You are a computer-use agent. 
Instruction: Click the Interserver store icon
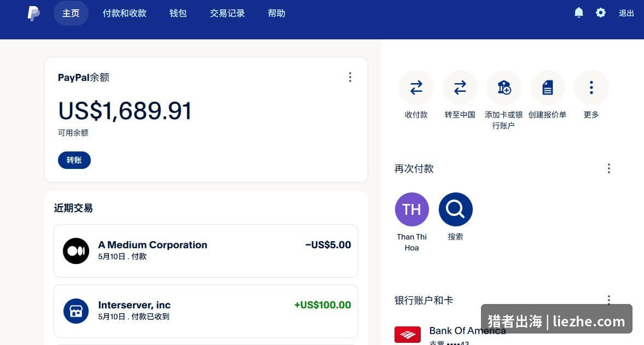click(76, 311)
